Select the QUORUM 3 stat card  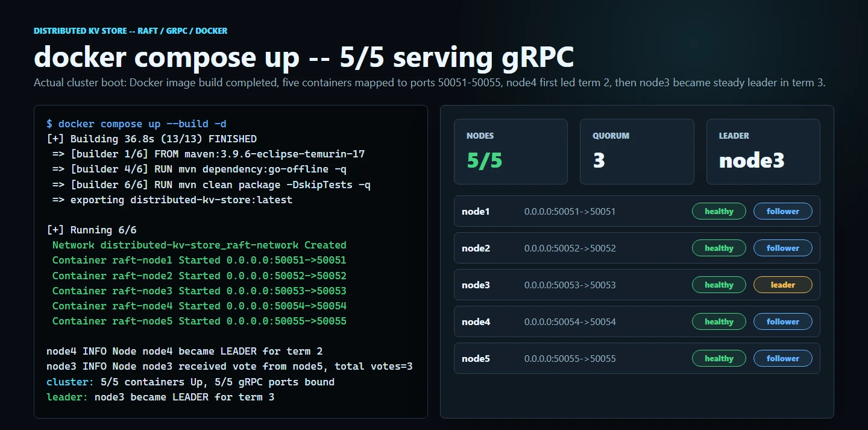[x=637, y=151]
